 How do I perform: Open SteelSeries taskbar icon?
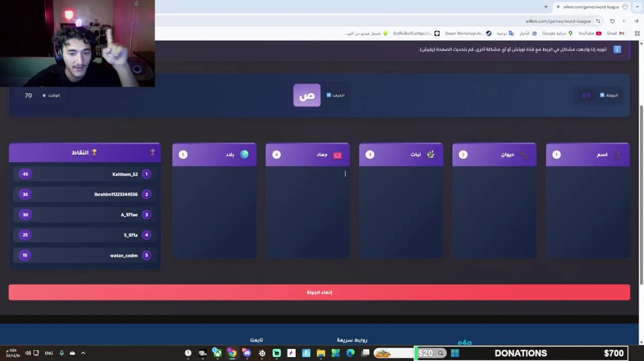pos(262,353)
